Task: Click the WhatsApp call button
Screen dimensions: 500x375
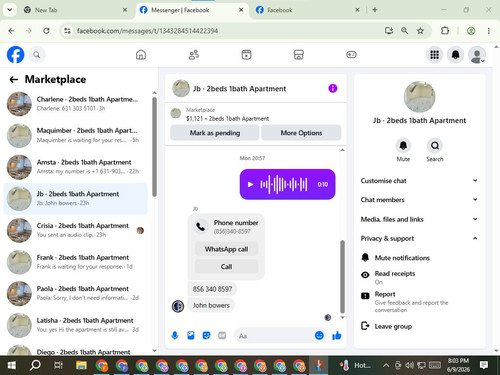Action: click(x=226, y=249)
